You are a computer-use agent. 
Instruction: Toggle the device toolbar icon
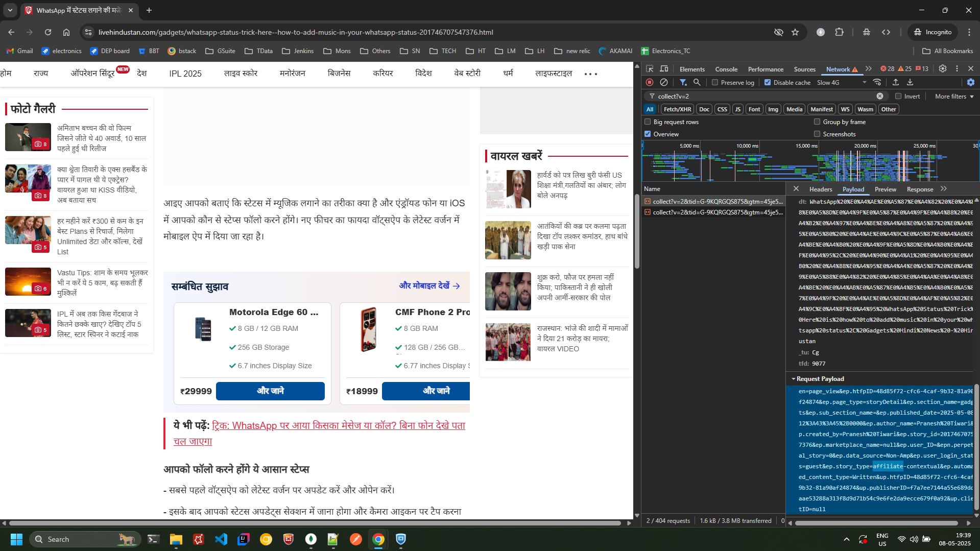tap(664, 69)
